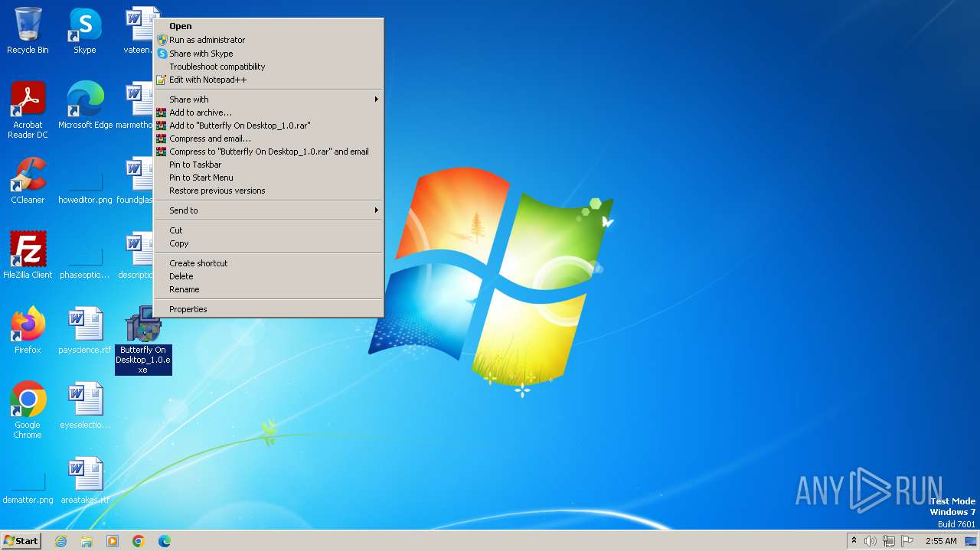The height and width of the screenshot is (551, 980).
Task: Choose Create shortcut
Action: tap(269, 263)
